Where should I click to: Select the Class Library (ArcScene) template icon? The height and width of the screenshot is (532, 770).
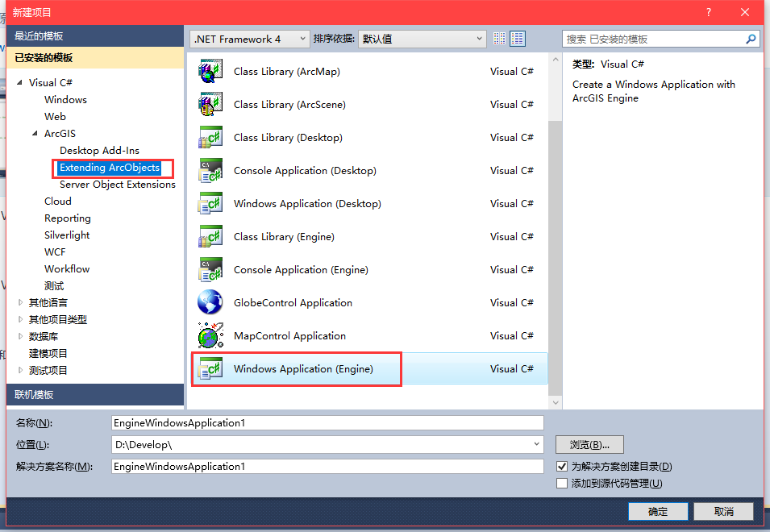click(210, 104)
